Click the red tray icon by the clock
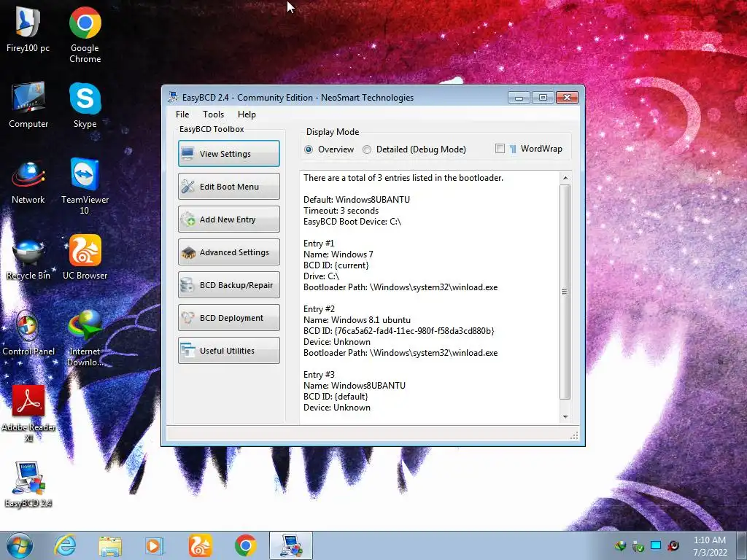Screen dimensions: 747x560 pyautogui.click(x=673, y=545)
